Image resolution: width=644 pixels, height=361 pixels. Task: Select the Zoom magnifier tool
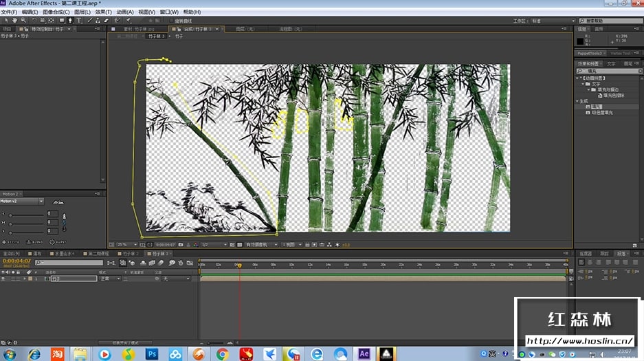(x=23, y=20)
